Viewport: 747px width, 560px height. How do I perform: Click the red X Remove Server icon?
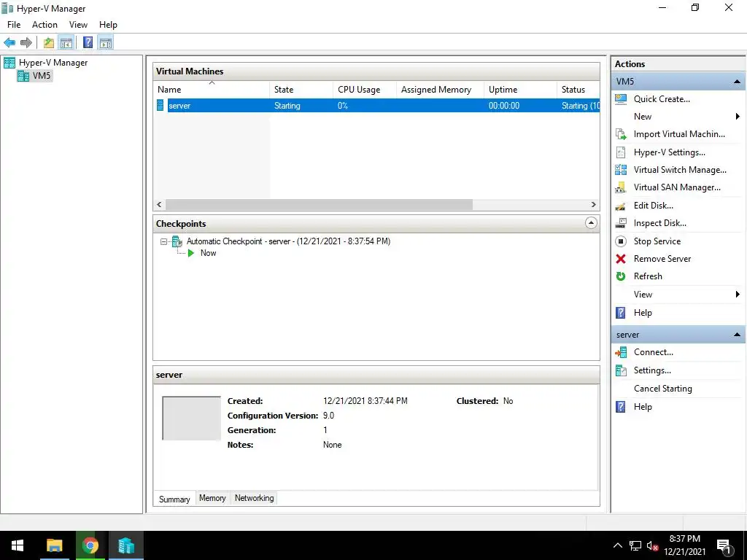pyautogui.click(x=621, y=259)
